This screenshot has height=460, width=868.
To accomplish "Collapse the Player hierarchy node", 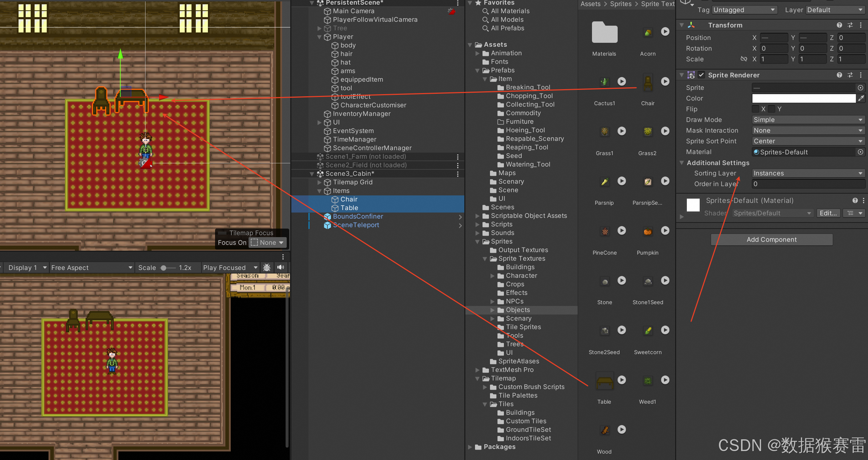I will [x=320, y=37].
